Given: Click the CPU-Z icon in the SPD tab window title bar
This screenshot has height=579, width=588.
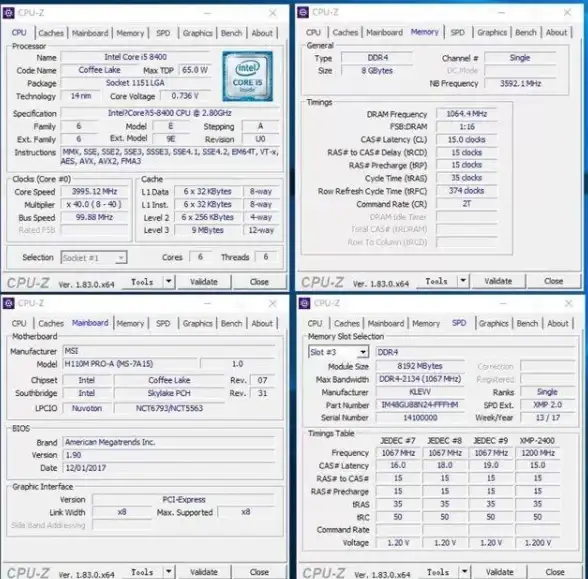Looking at the screenshot, I should 304,303.
